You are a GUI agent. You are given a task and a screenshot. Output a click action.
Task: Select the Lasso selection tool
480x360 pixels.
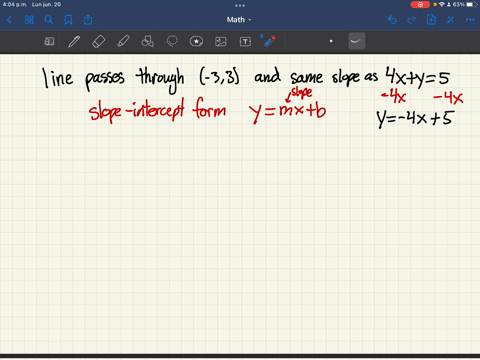tap(172, 41)
